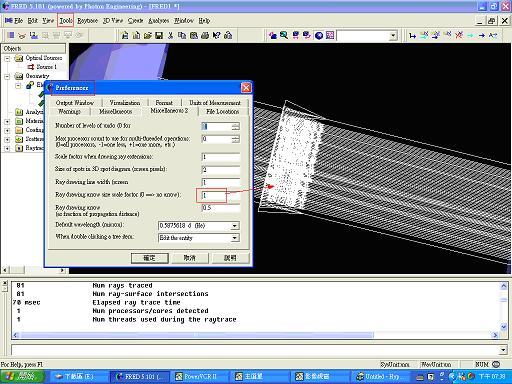Click the context help (arrow question mark) icon
This screenshot has width=512, height=384.
(216, 35)
